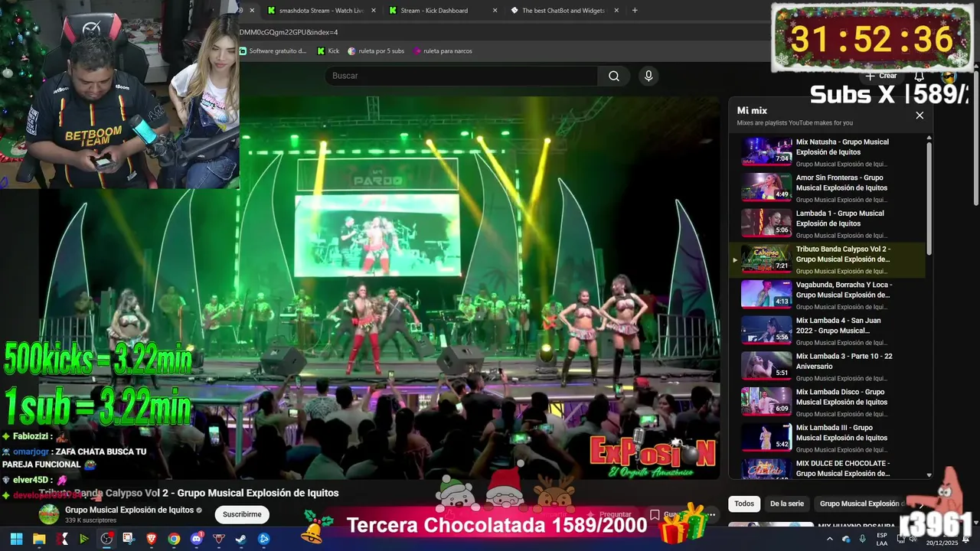Open Grupo Musical Explosión de Iquitos channel name

(129, 510)
